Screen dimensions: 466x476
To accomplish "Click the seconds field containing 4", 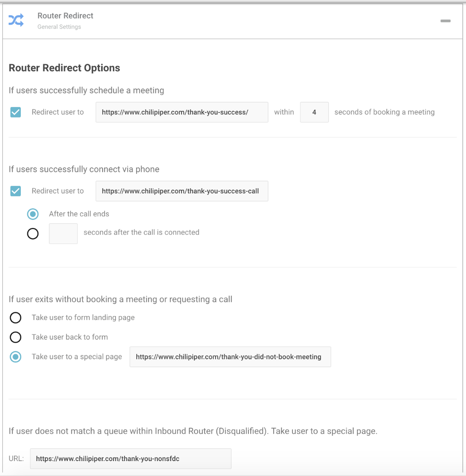I will click(x=314, y=112).
